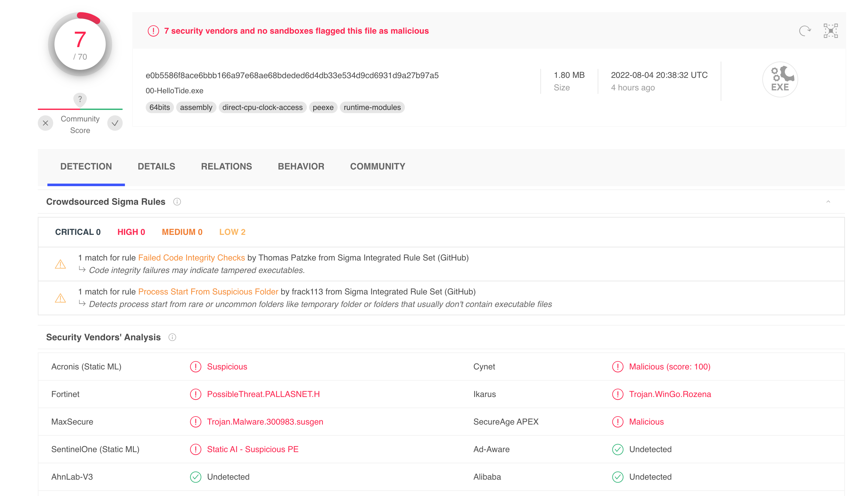Switch to the BEHAVIOR tab
The width and height of the screenshot is (868, 496).
301,166
